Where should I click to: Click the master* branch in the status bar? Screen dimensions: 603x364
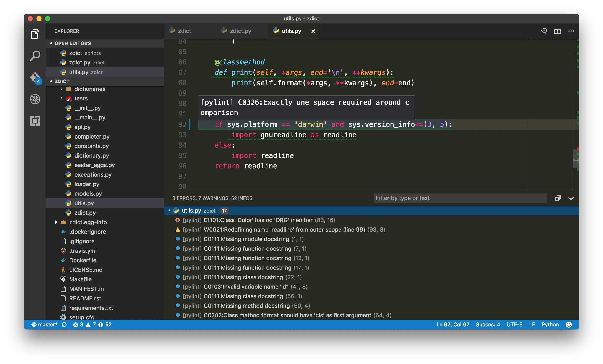tap(45, 325)
